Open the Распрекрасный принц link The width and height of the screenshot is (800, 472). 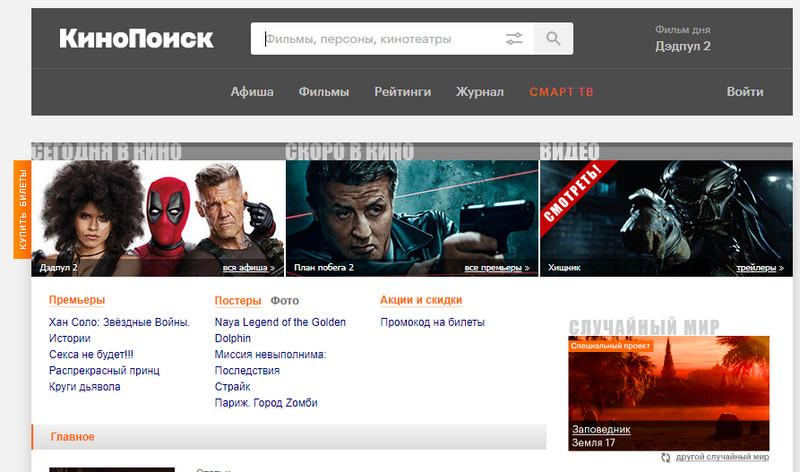click(104, 371)
